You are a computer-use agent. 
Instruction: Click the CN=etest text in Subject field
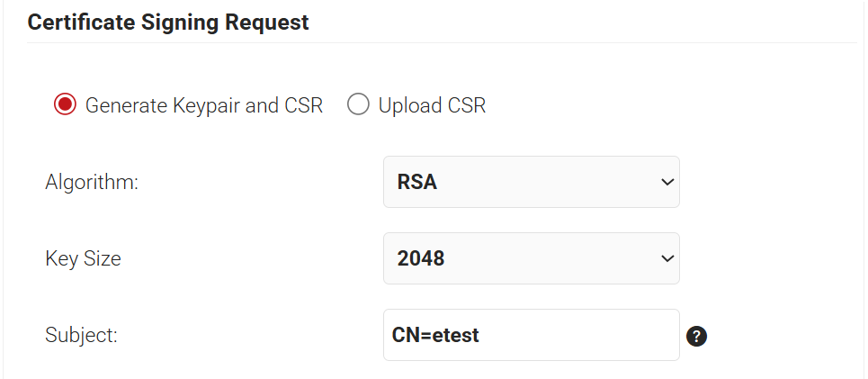[x=436, y=335]
